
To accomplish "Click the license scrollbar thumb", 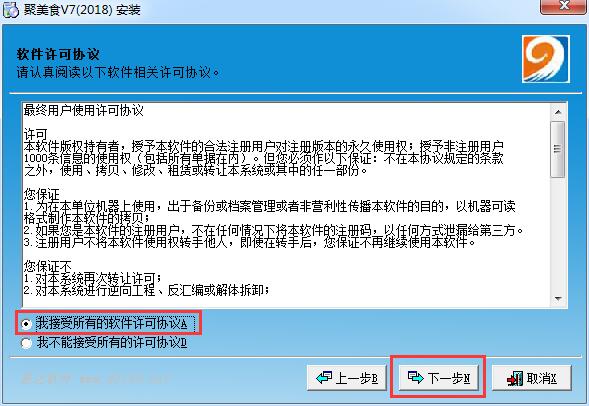I will pos(558,149).
